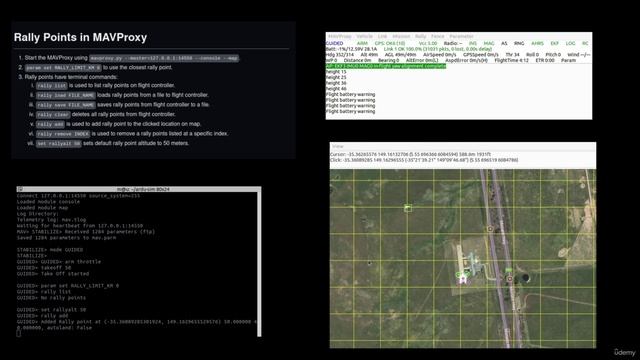Click the 'rally load FILE_NAME' code snippet

click(x=66, y=96)
